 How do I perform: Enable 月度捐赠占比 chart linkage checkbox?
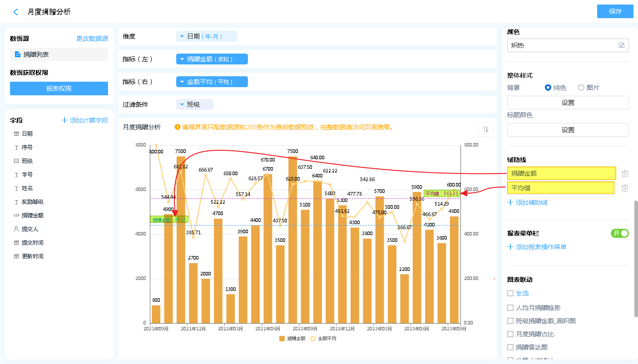click(x=510, y=334)
